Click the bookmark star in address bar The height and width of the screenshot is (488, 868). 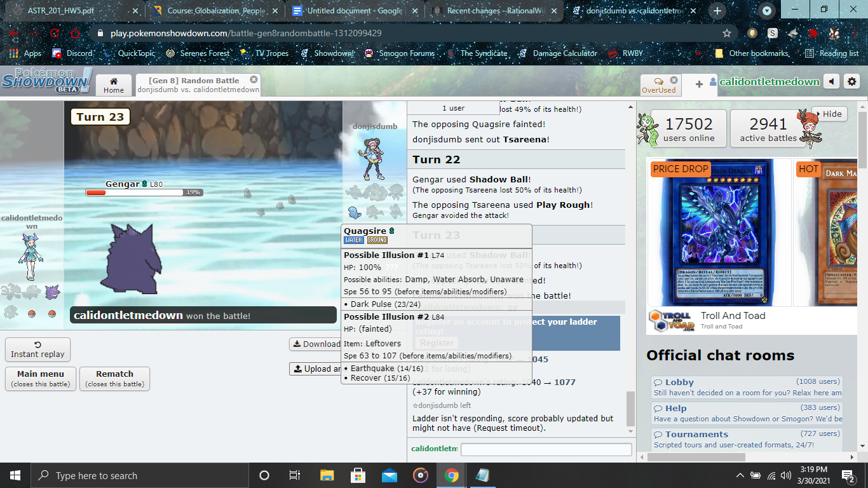point(727,33)
